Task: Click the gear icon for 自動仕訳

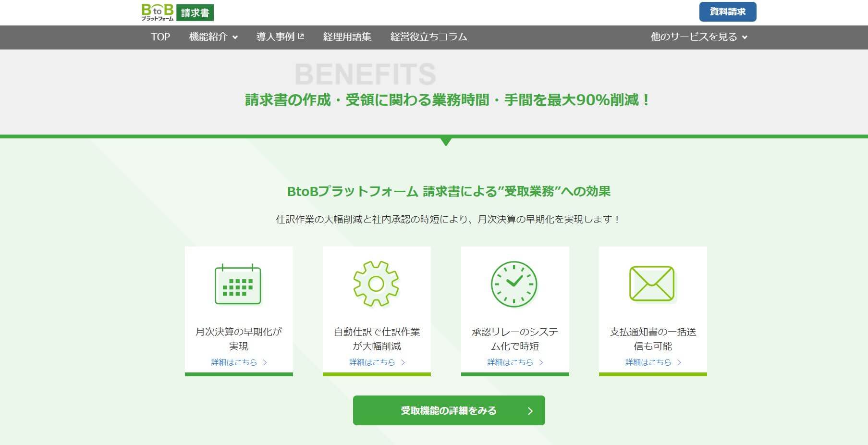Action: (x=376, y=284)
